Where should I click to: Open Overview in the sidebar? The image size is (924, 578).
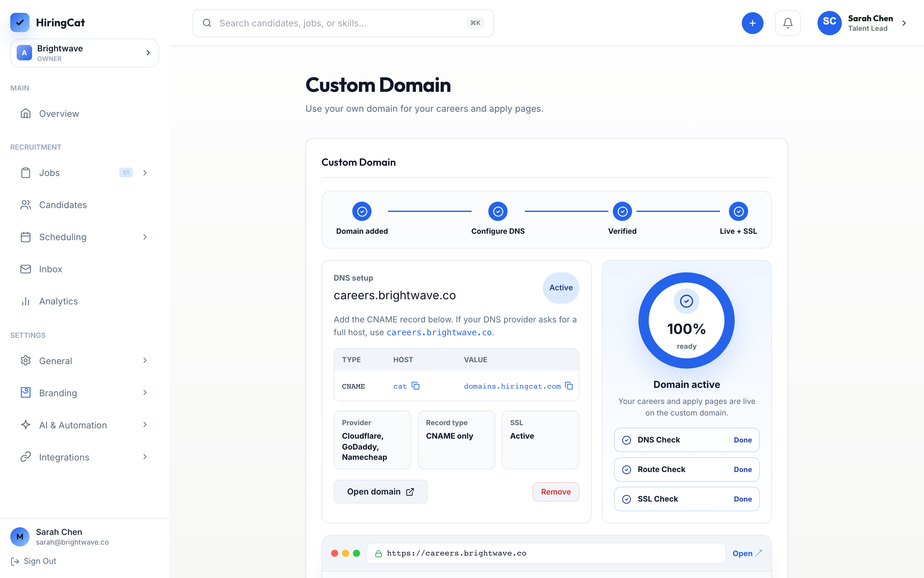tap(84, 114)
